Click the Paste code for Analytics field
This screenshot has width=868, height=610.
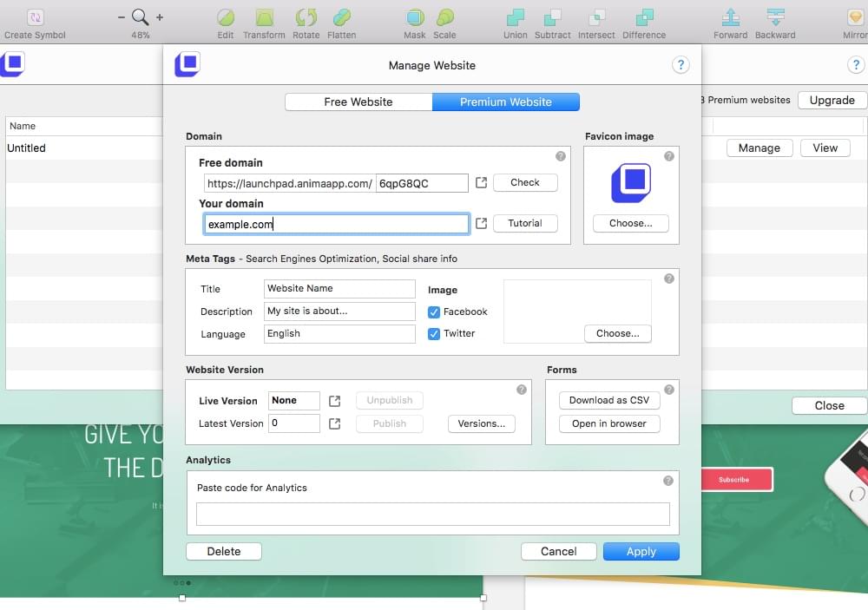tap(432, 514)
